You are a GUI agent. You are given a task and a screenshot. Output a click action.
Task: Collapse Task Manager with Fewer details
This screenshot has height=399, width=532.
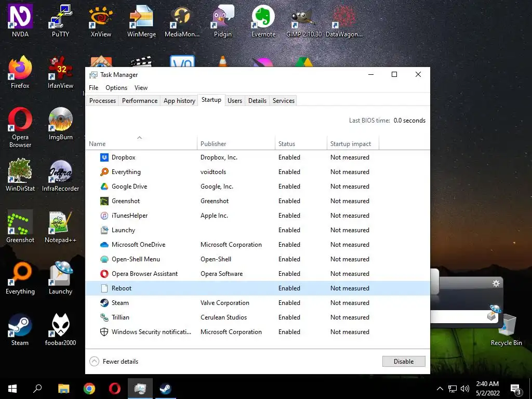click(x=114, y=362)
